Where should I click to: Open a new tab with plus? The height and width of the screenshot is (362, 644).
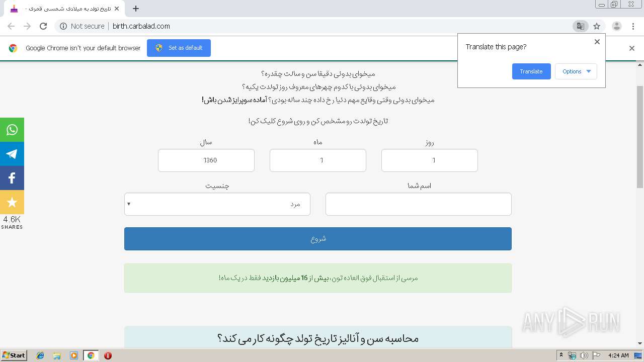click(x=136, y=9)
